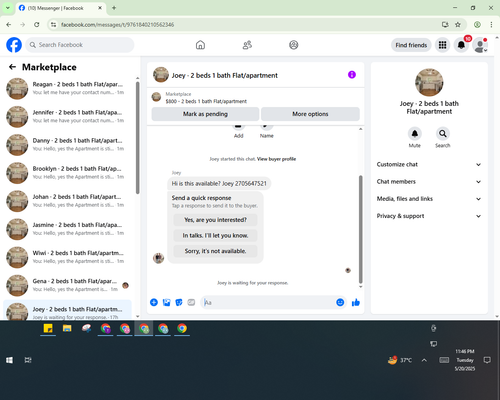The width and height of the screenshot is (500, 400).
Task: Open File Explorer from the taskbar
Action: tap(67, 329)
